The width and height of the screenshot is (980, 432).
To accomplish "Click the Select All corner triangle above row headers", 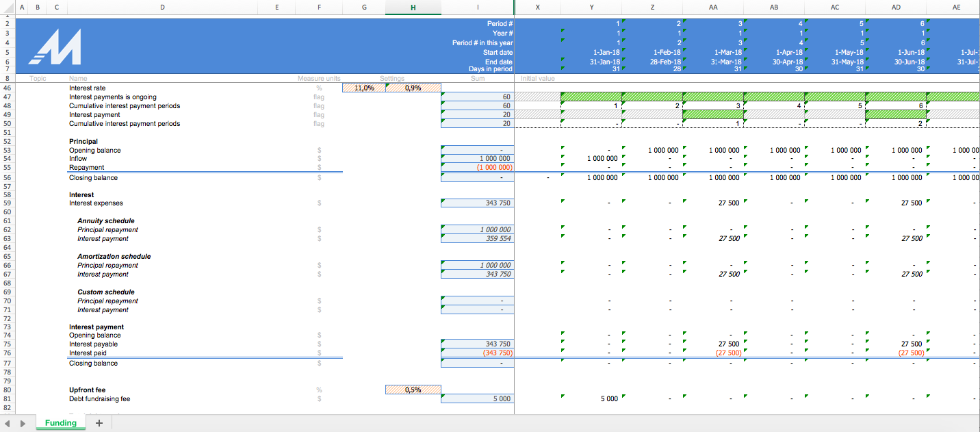I will (x=7, y=7).
